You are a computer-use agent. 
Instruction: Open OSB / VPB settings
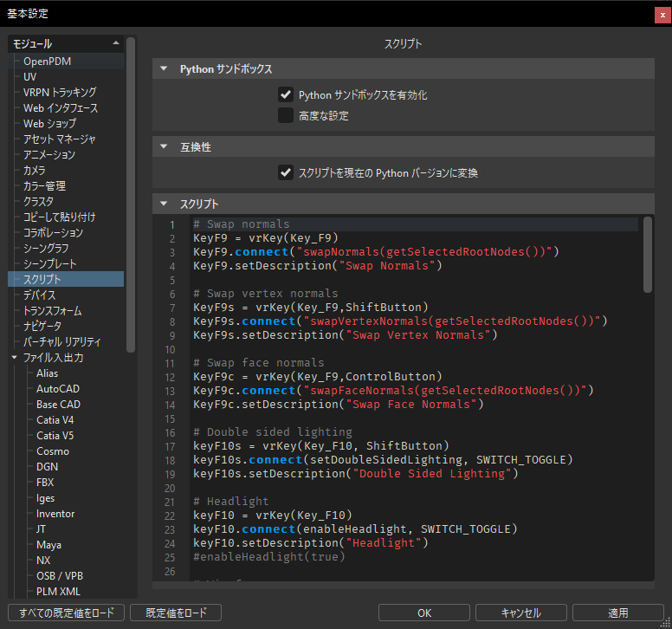click(x=60, y=576)
